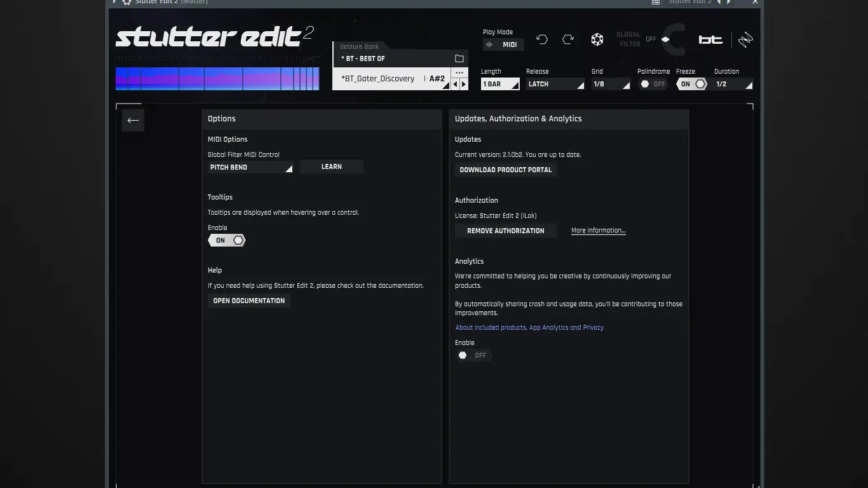The width and height of the screenshot is (868, 488).
Task: Open plugin wrapper gear settings in title bar
Action: (126, 2)
